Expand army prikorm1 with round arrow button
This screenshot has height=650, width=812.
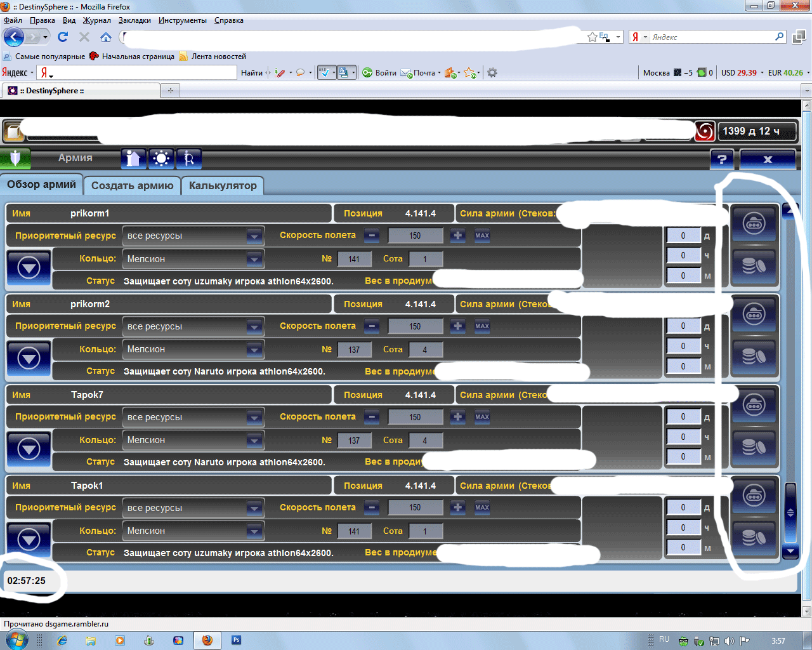tap(29, 269)
